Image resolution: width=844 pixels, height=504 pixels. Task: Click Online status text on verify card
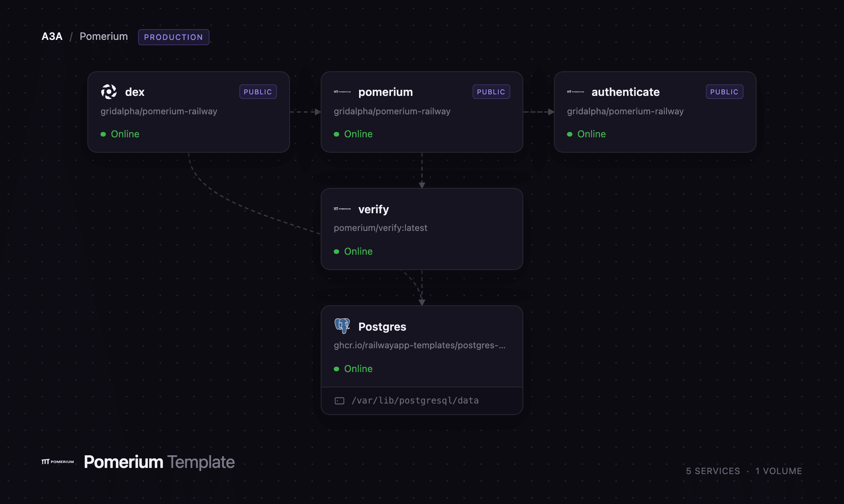(x=358, y=251)
